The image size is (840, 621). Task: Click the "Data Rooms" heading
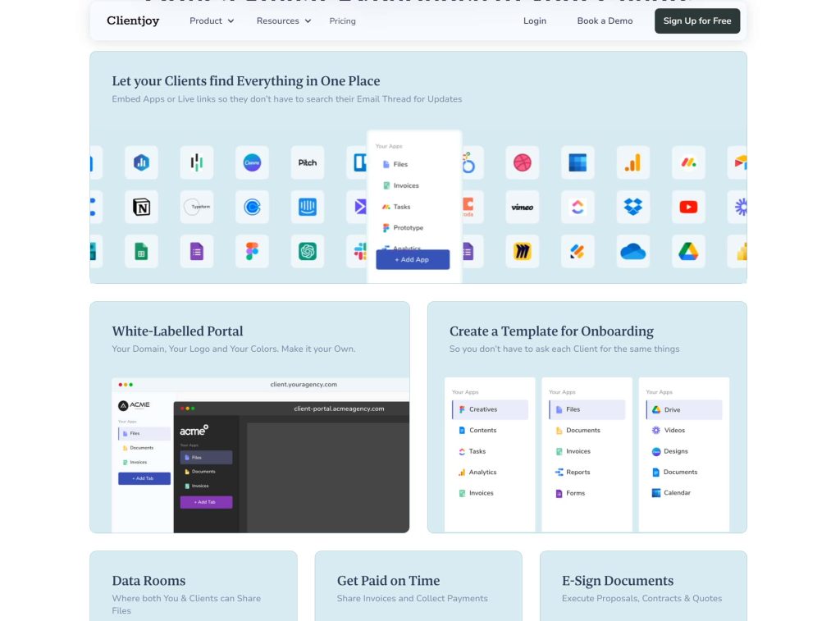(148, 581)
